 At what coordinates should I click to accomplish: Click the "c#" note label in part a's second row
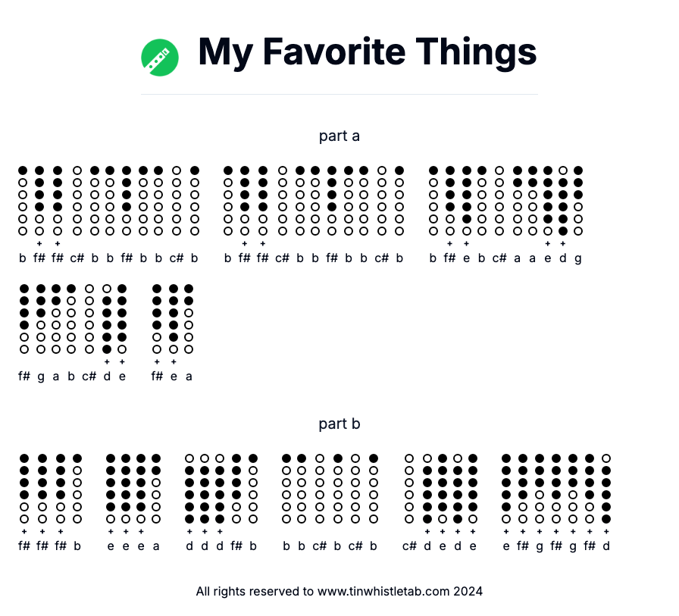click(89, 377)
